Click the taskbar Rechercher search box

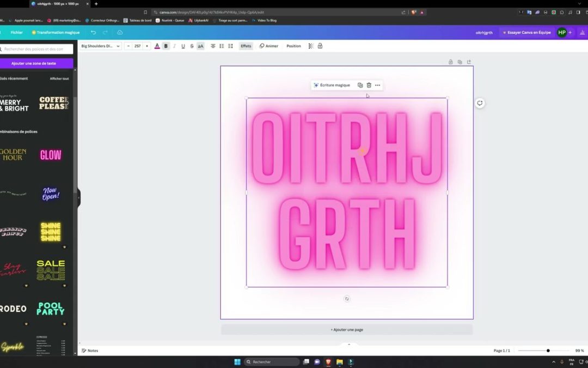tap(272, 362)
